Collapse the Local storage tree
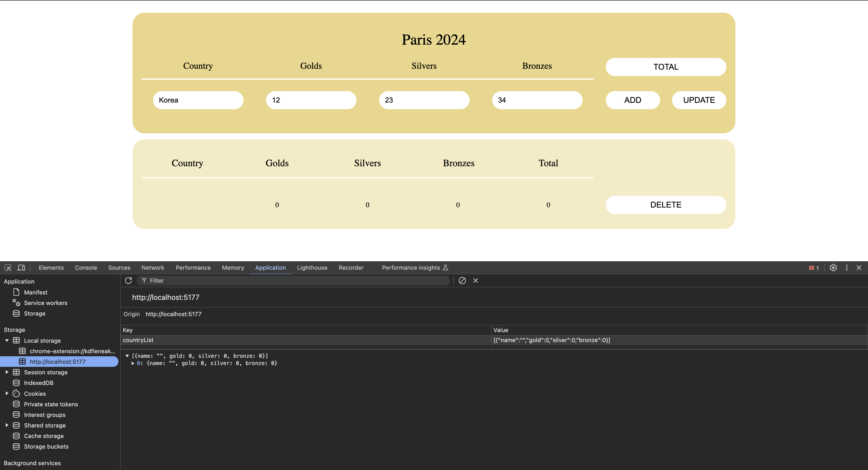The height and width of the screenshot is (470, 868). [x=7, y=341]
